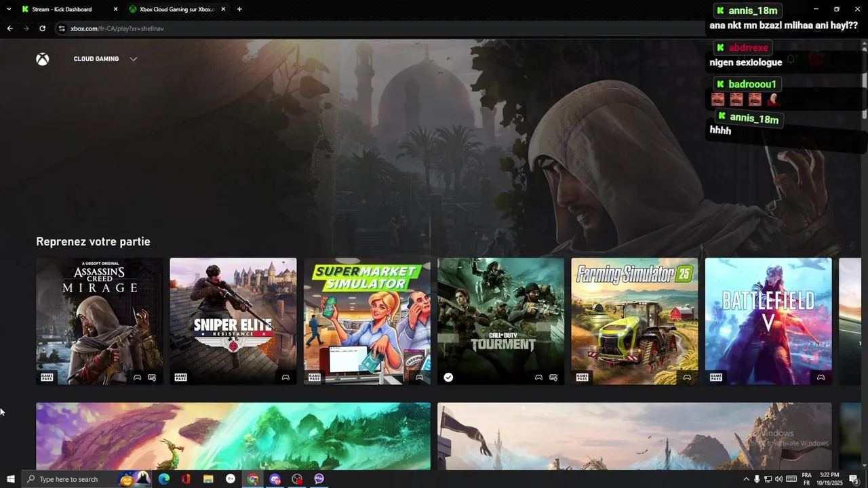Open Microsoft Office from the taskbar

[x=186, y=479]
